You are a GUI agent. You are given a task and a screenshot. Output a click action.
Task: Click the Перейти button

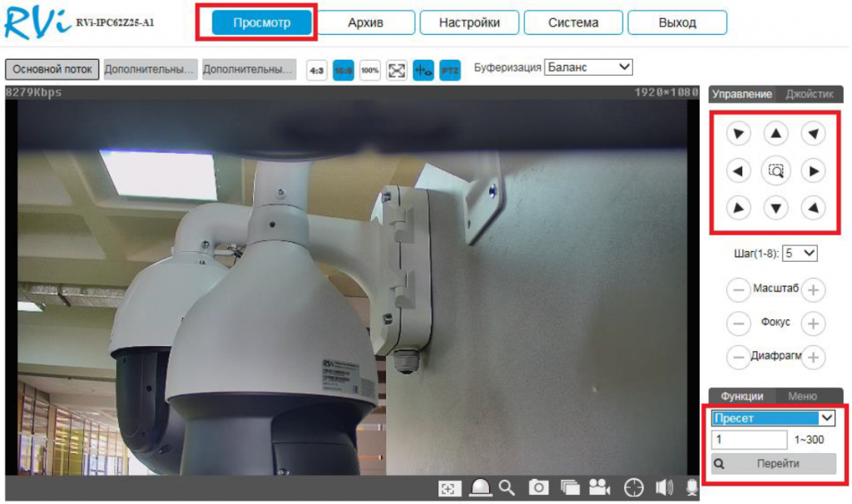(x=773, y=464)
